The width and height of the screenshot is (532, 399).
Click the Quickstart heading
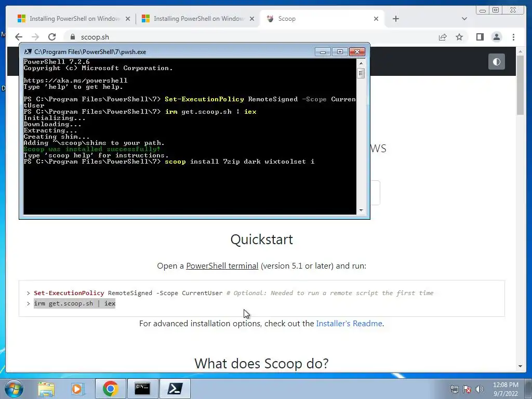[262, 240]
